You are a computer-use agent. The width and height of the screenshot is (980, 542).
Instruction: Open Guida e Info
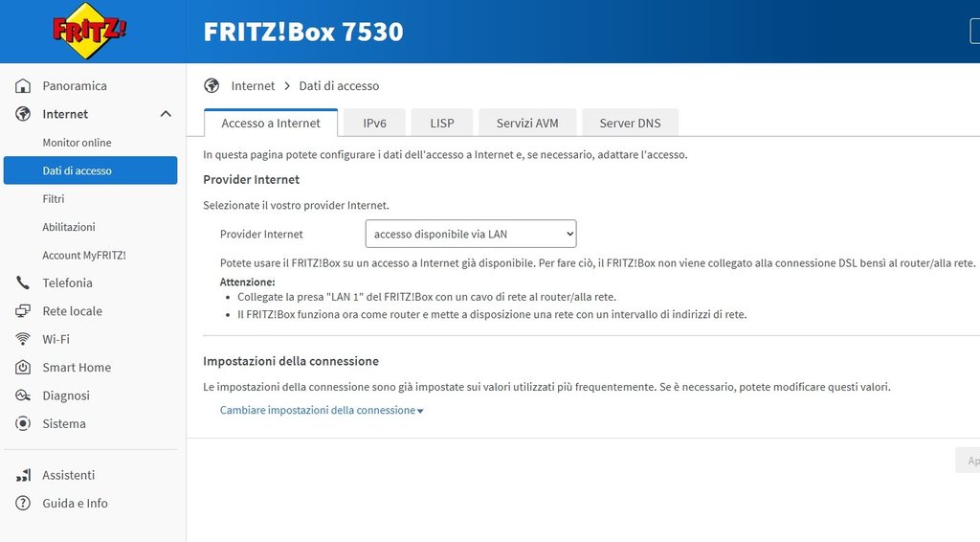[x=75, y=504]
